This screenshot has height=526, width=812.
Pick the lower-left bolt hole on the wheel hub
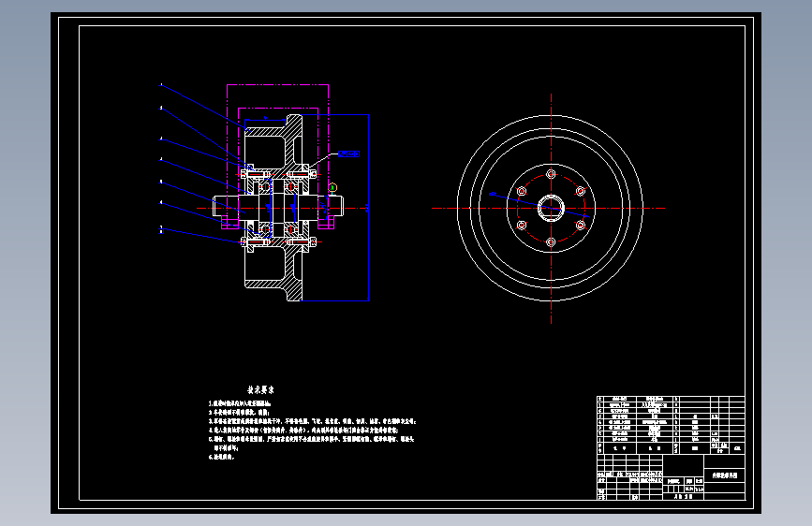pos(522,226)
